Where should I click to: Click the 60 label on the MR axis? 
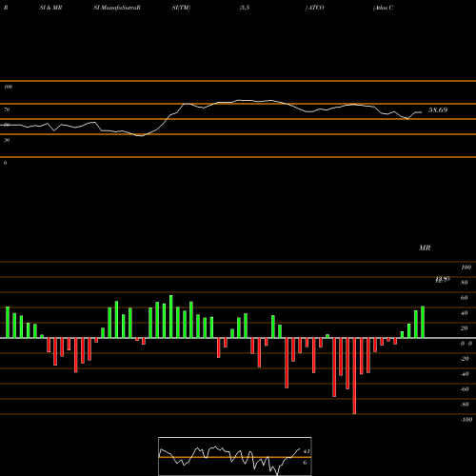(465, 298)
